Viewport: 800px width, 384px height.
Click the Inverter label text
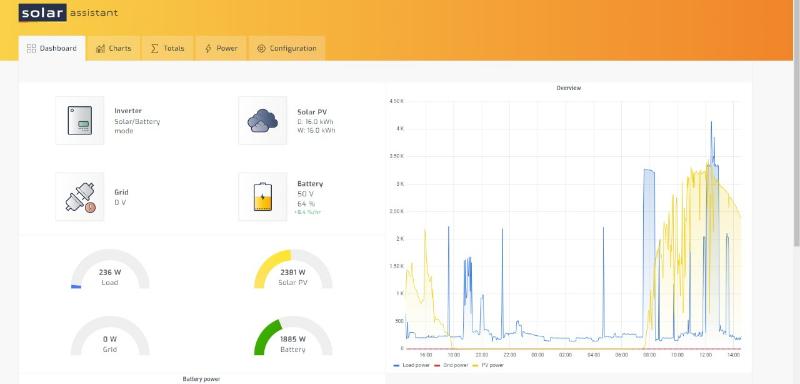click(x=128, y=111)
